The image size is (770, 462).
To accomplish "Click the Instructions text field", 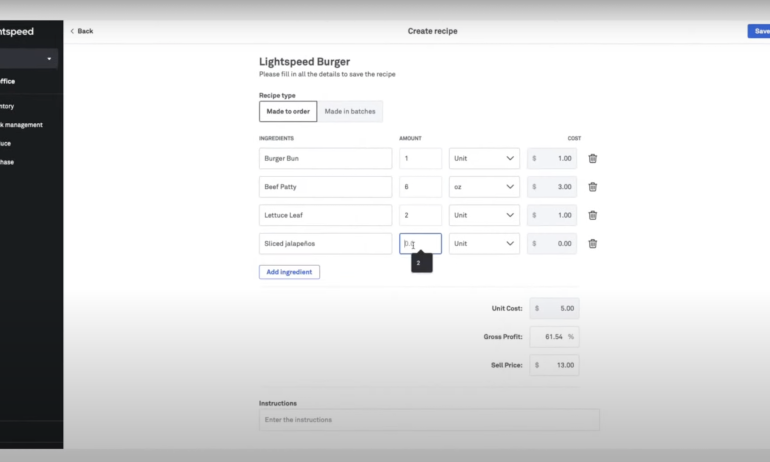I will (429, 420).
